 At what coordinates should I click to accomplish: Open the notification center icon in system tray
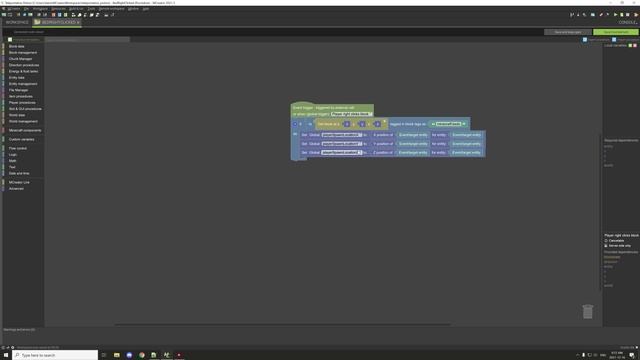632,355
